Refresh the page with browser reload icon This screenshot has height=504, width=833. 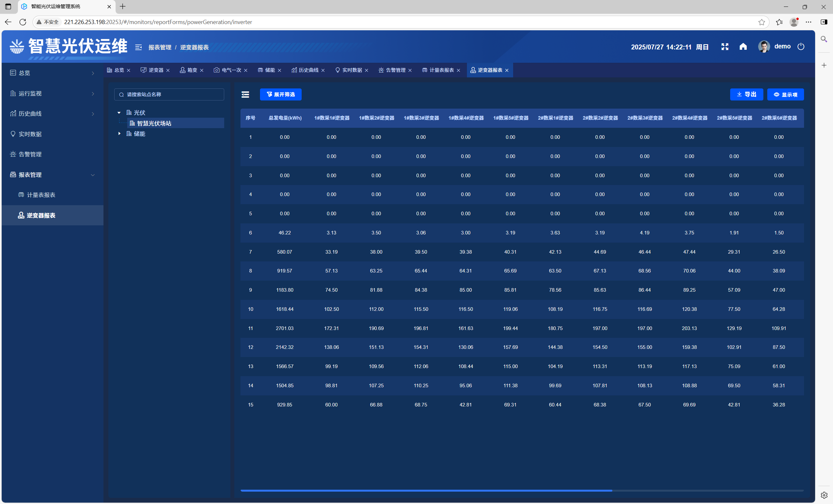coord(23,22)
